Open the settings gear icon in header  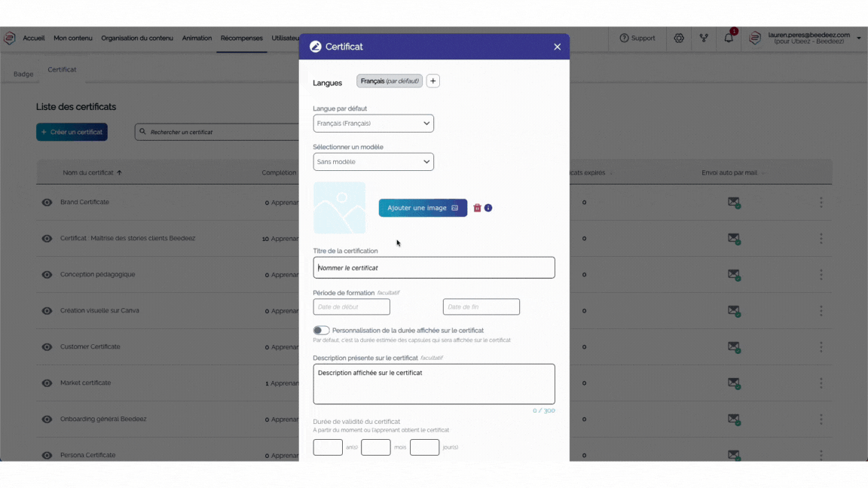[x=679, y=38]
